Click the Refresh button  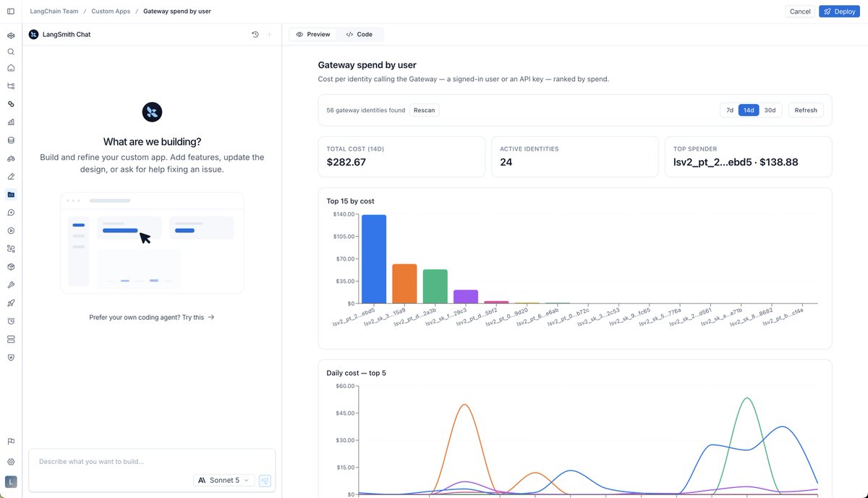point(806,110)
